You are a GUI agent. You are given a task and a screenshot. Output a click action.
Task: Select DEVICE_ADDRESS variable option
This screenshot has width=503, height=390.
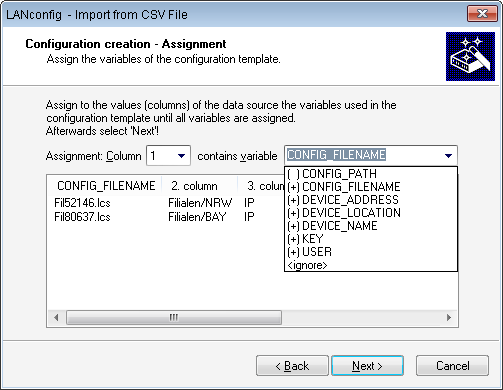coord(371,200)
